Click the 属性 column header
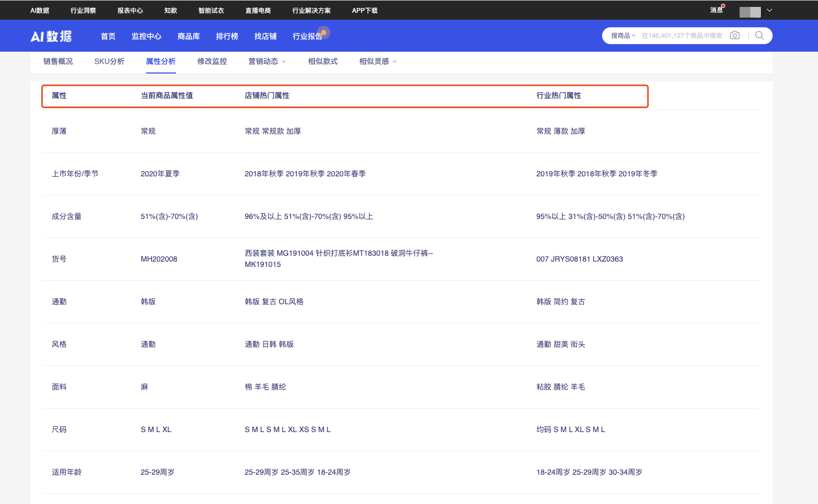 59,95
